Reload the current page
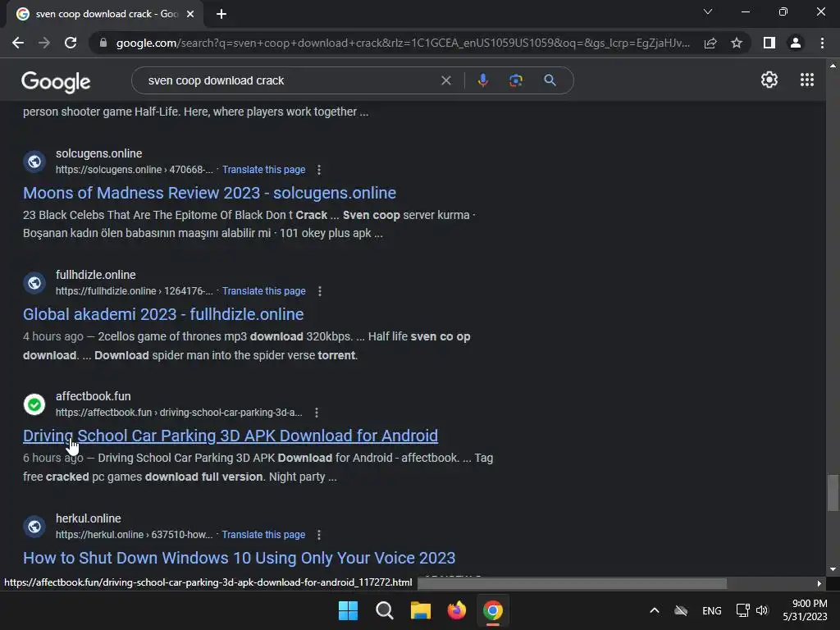Viewport: 840px width, 630px height. (x=71, y=43)
